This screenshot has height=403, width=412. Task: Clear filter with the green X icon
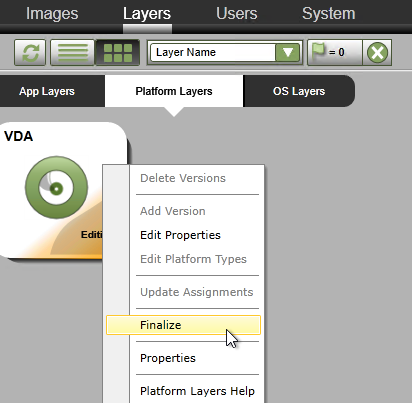(x=377, y=52)
